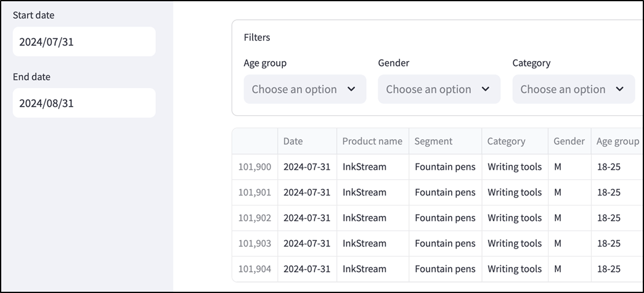Viewport: 644px width, 293px height.
Task: Click the date cell in row 101,902
Action: coord(308,218)
